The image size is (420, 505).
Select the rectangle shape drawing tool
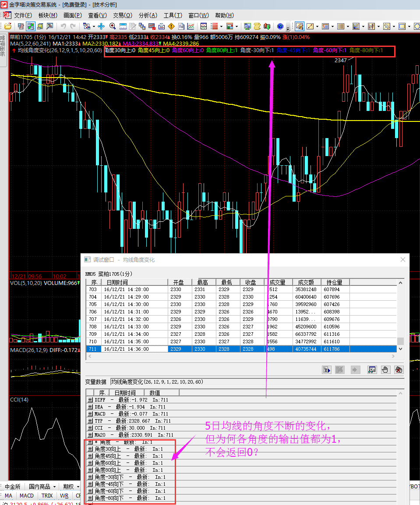coord(402,26)
